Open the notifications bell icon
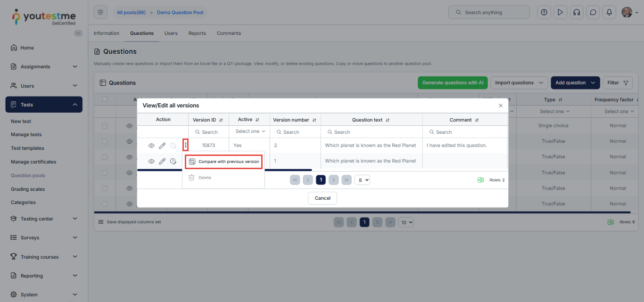Image resolution: width=644 pixels, height=302 pixels. pyautogui.click(x=609, y=12)
